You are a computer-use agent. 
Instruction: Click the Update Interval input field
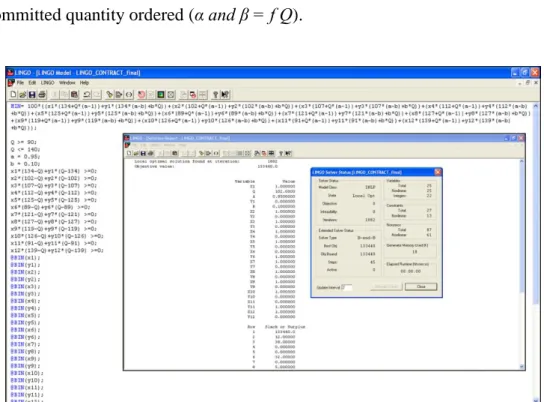point(347,287)
